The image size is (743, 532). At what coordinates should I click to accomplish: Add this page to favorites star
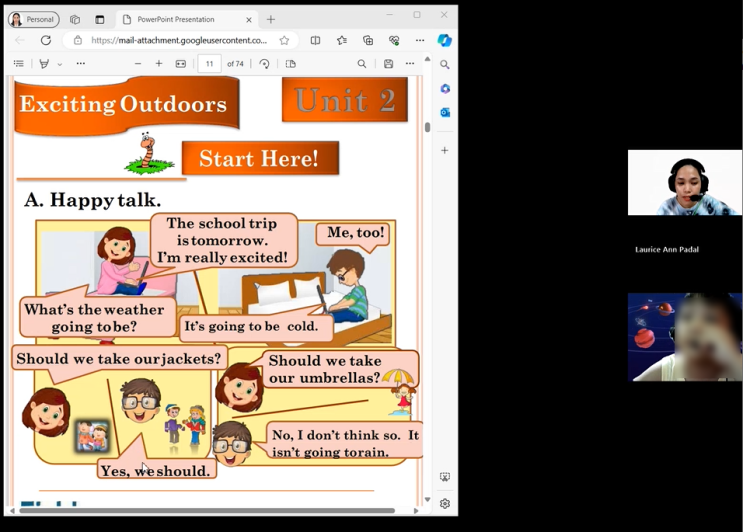click(x=284, y=40)
